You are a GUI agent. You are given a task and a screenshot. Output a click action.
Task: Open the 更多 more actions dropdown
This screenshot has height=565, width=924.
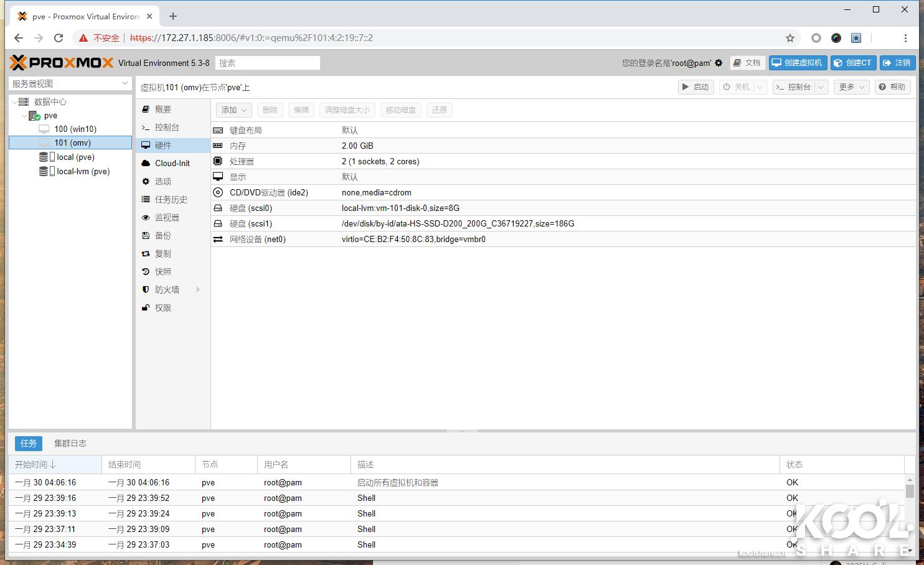(851, 87)
